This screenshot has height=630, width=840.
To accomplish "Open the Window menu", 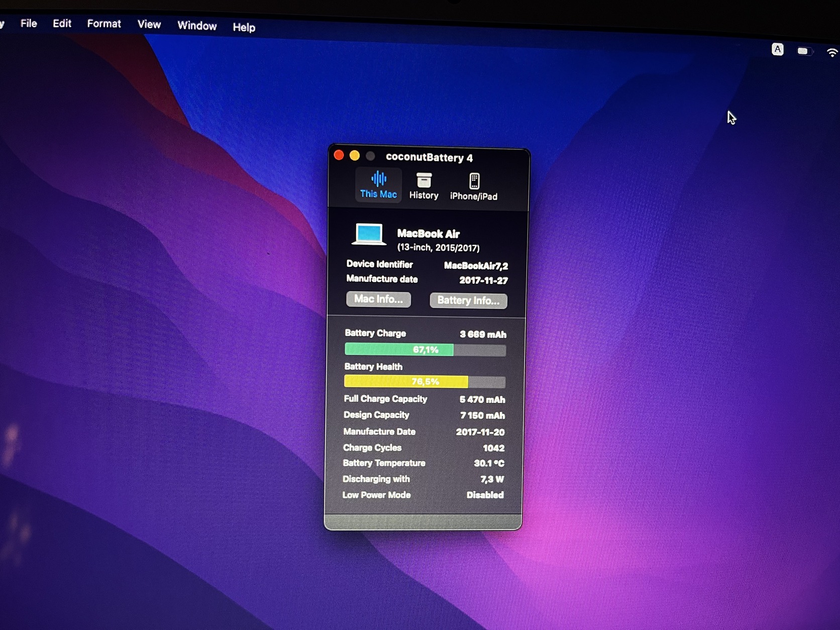I will point(197,26).
